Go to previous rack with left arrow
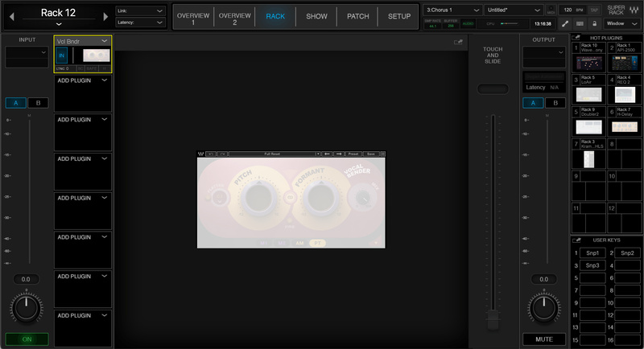This screenshot has width=644, height=349. (x=11, y=16)
